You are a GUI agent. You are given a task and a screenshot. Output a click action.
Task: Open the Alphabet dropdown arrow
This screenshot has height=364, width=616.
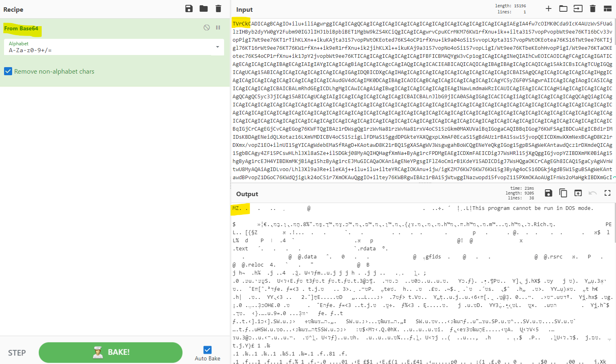point(218,47)
